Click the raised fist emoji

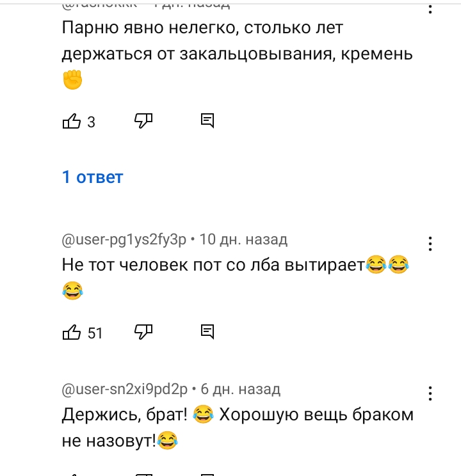[72, 79]
